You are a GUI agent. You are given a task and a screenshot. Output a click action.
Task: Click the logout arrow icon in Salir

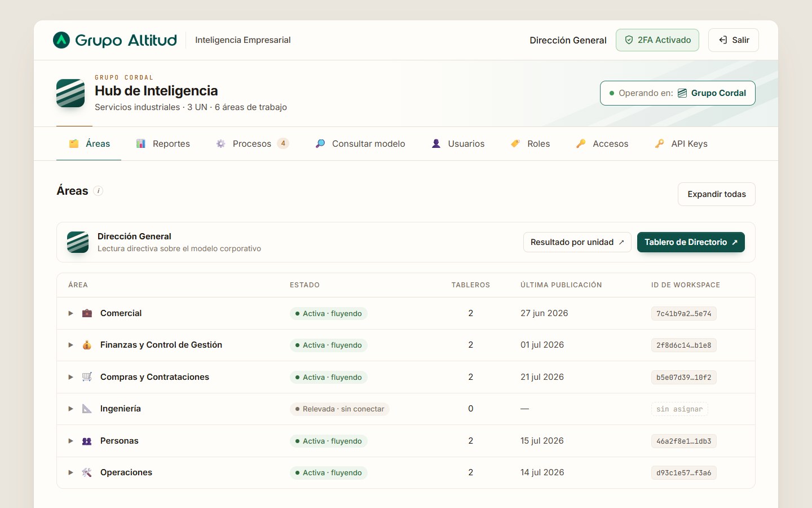723,40
